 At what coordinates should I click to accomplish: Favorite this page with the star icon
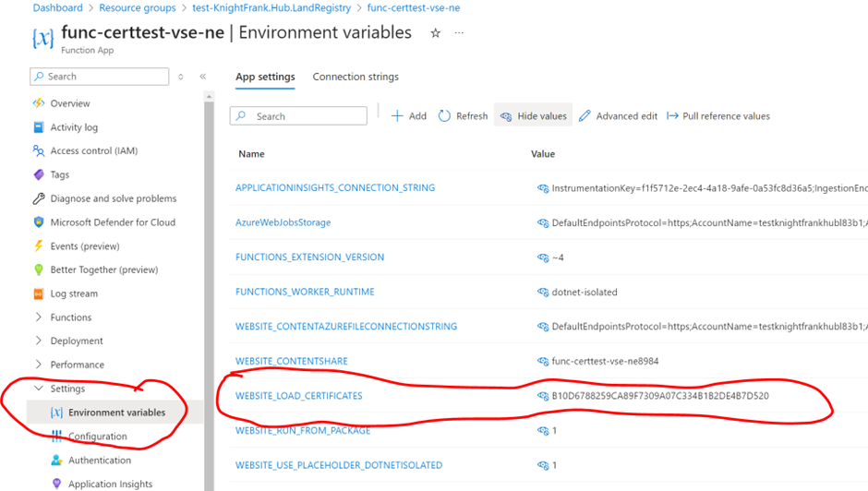(436, 33)
